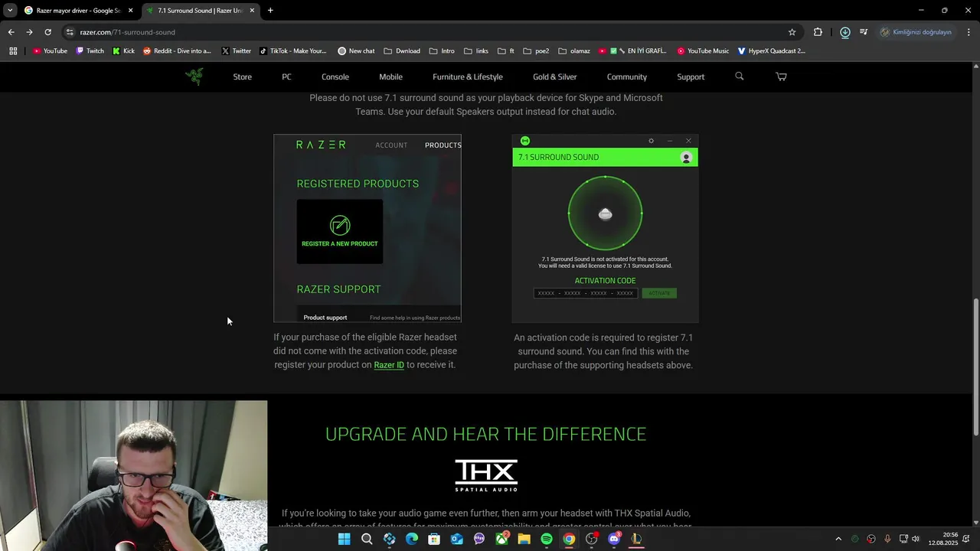Click the registered products screenshot thumbnail
The width and height of the screenshot is (980, 551).
pyautogui.click(x=367, y=229)
